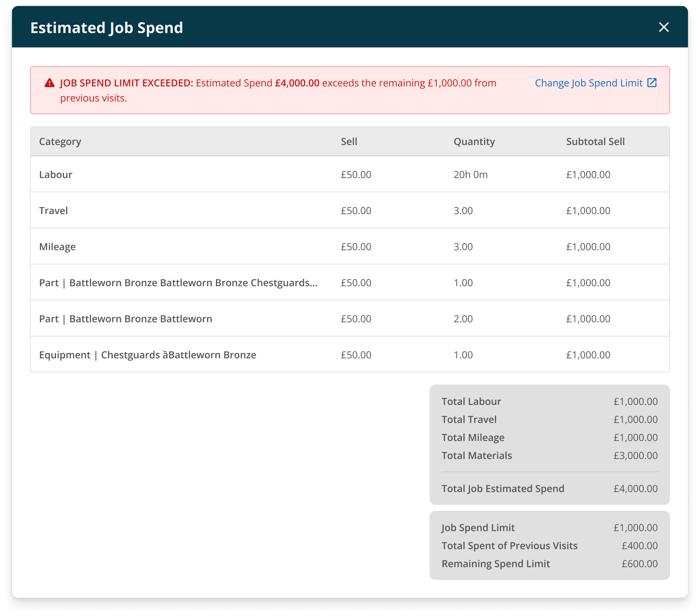Click the Total Mileage summary line

coord(549,438)
